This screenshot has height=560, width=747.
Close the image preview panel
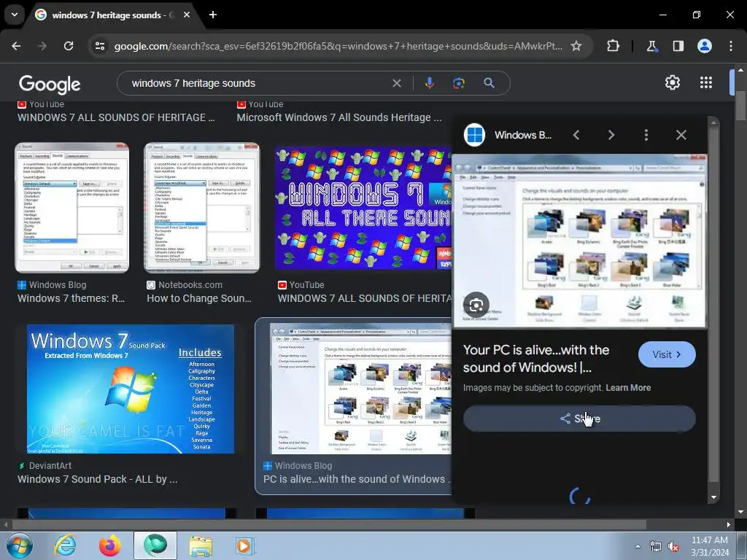click(681, 135)
